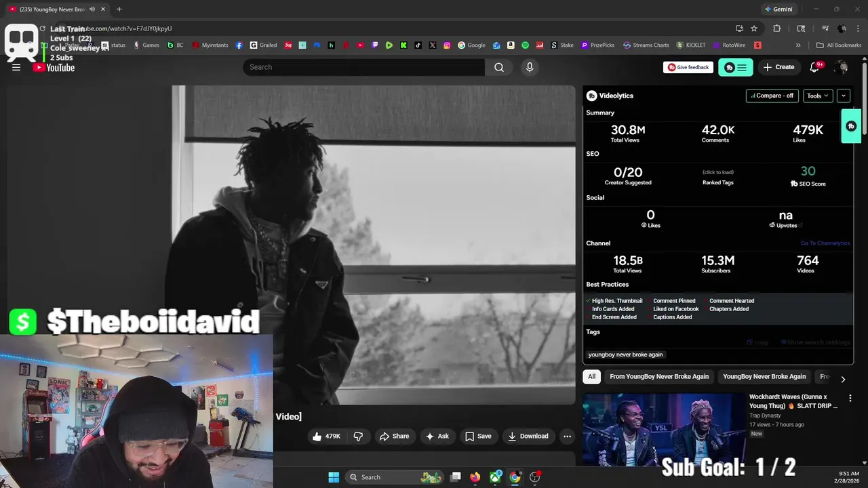Open Firefox from the taskbar
The height and width of the screenshot is (488, 868).
[x=475, y=477]
